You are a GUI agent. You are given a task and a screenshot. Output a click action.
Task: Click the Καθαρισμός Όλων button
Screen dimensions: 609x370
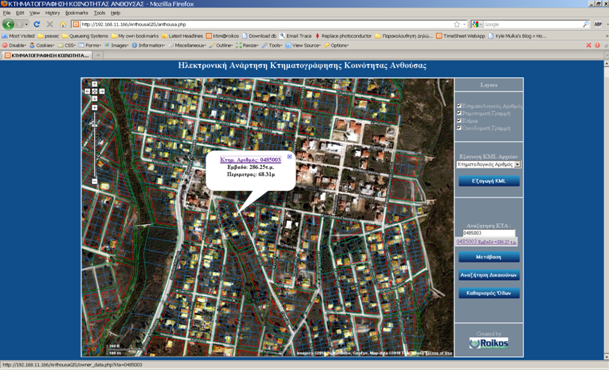click(489, 293)
